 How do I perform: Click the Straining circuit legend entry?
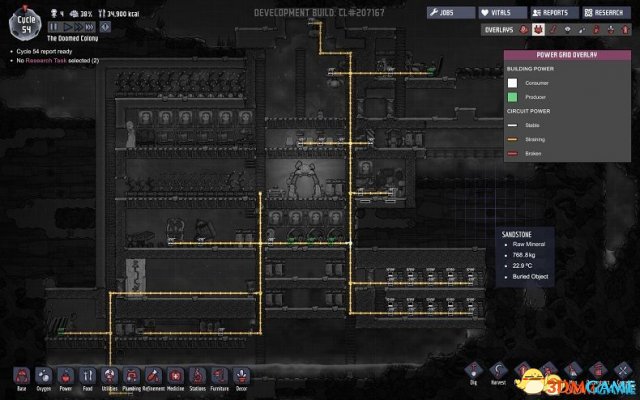point(535,139)
